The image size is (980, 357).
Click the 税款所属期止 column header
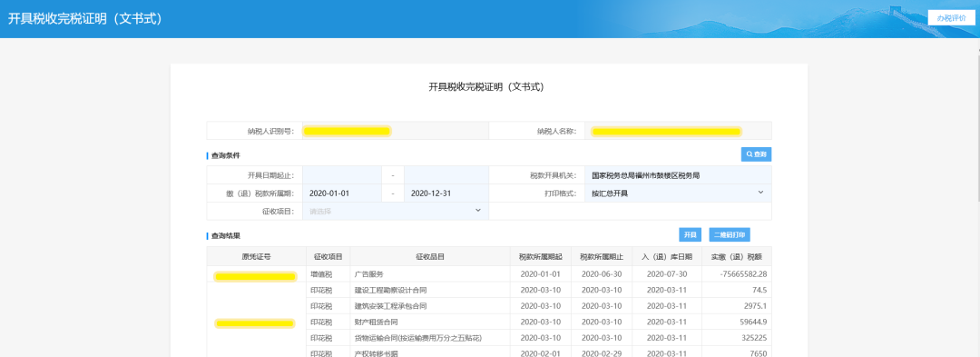coord(602,256)
